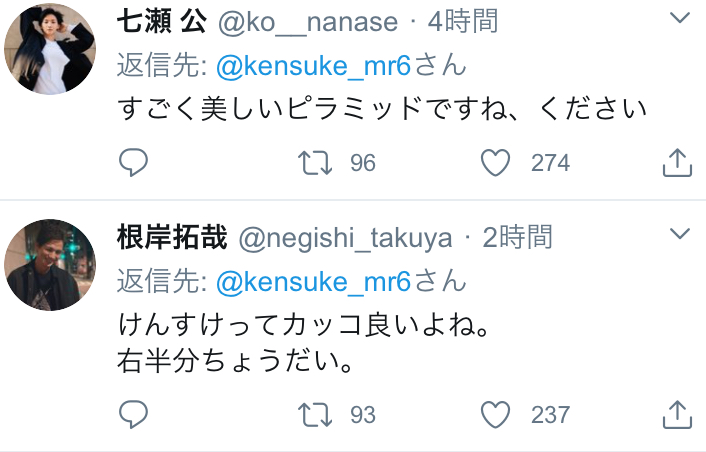Like the tweet with 274 likes

(496, 162)
